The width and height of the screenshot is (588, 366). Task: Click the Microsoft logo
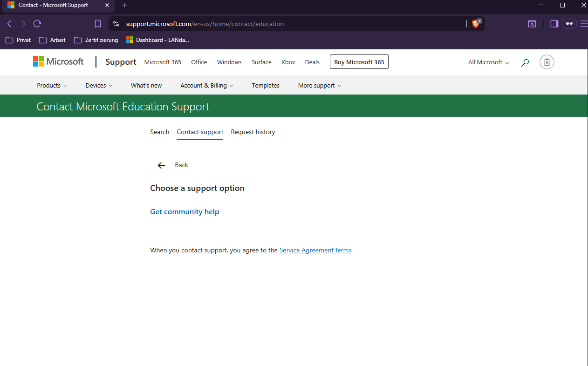pos(58,61)
